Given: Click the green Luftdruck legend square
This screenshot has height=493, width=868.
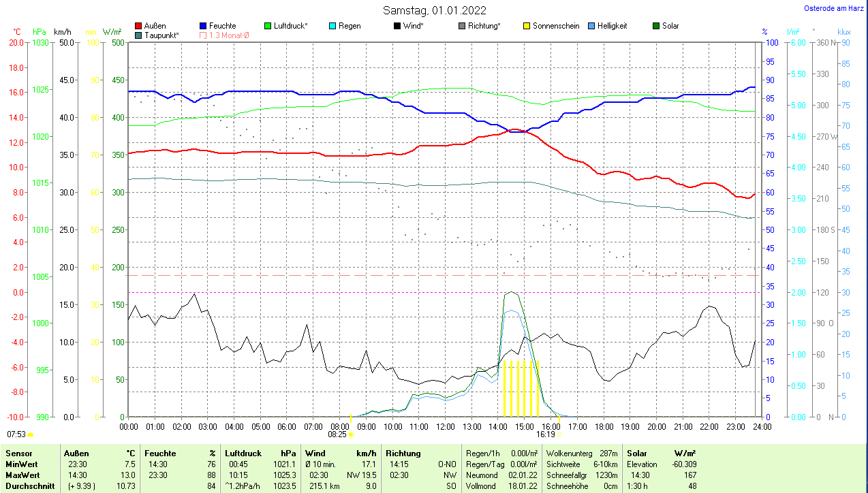Looking at the screenshot, I should point(268,26).
